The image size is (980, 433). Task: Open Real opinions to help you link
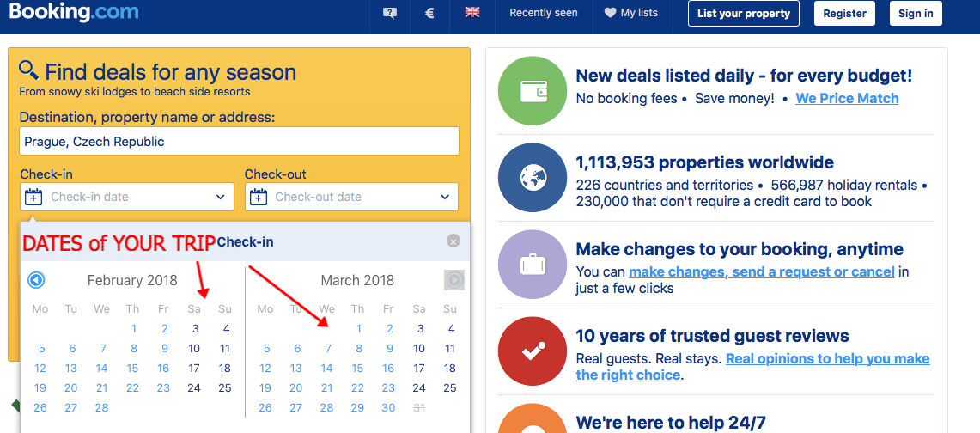753,367
